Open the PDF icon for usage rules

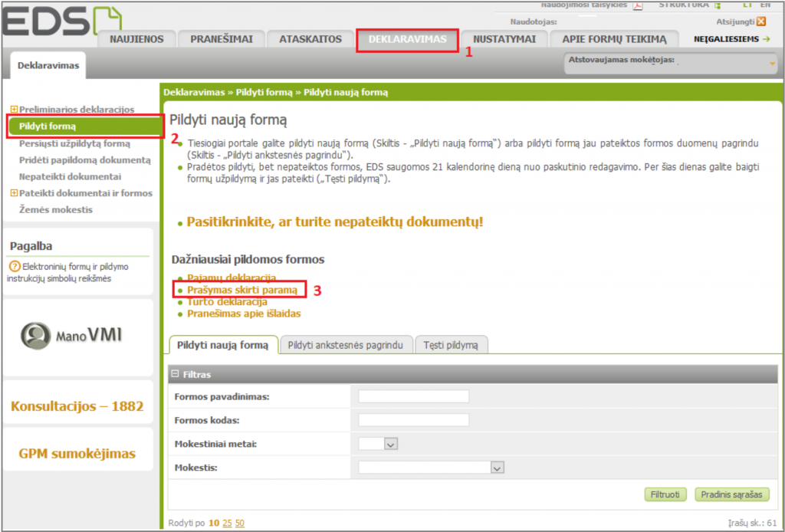tap(636, 6)
